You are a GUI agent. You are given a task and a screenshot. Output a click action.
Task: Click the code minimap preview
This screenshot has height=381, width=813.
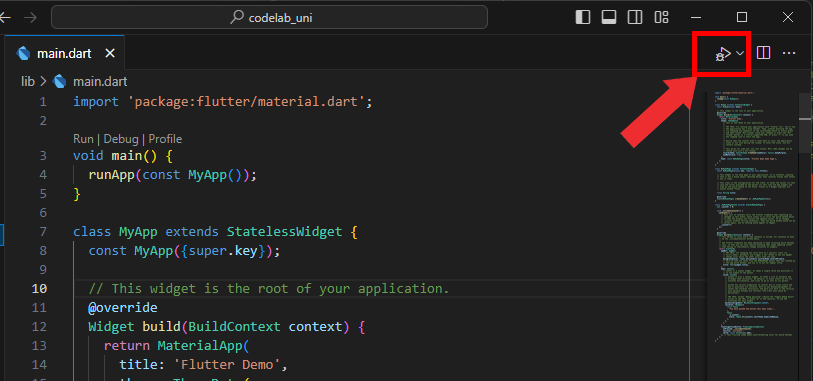(x=755, y=218)
